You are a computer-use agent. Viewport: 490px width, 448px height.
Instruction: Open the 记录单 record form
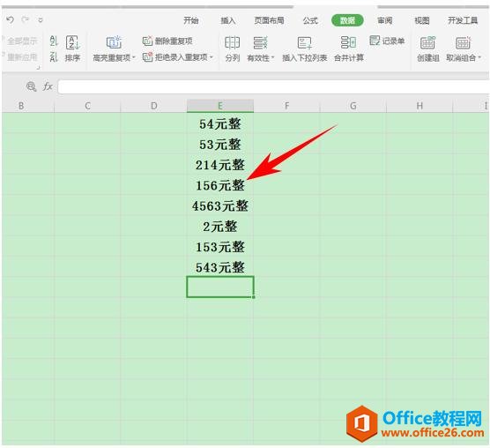pyautogui.click(x=387, y=41)
